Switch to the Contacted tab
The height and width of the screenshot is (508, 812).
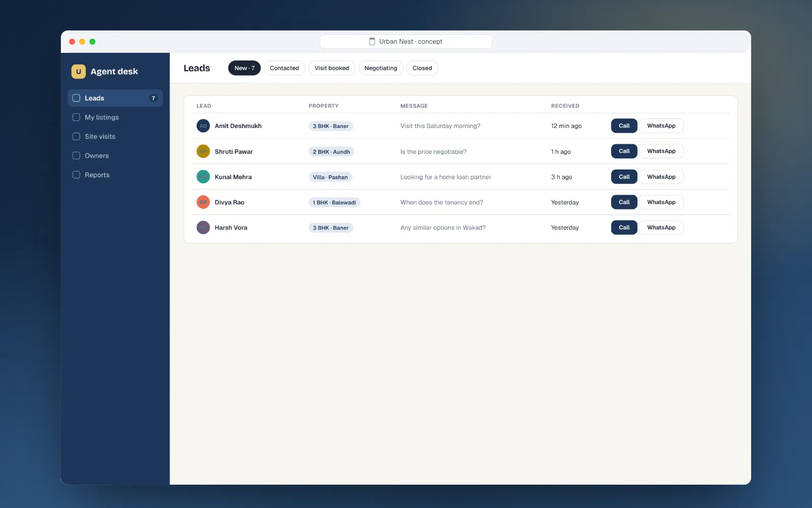click(x=284, y=68)
